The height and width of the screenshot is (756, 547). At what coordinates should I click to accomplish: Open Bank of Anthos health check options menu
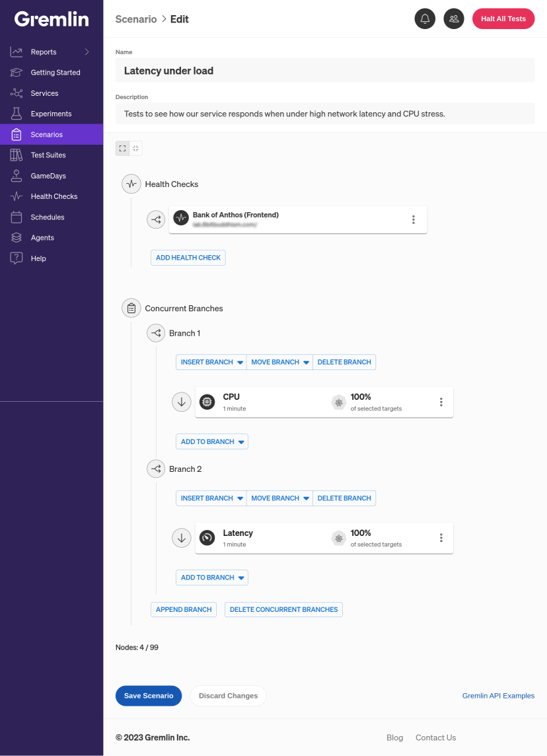pyautogui.click(x=413, y=220)
